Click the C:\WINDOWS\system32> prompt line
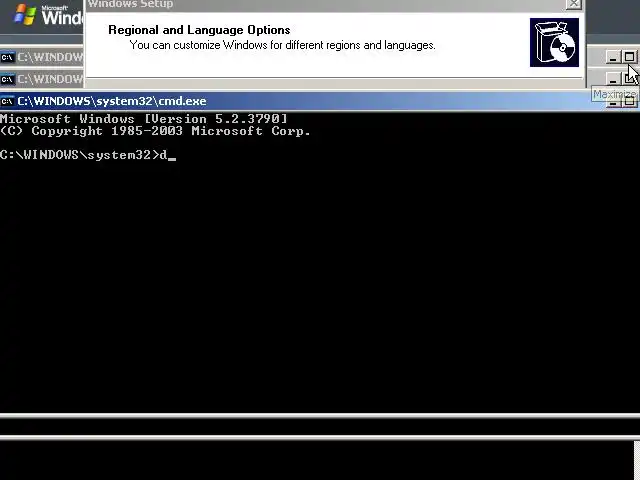The image size is (640, 480). [x=88, y=155]
